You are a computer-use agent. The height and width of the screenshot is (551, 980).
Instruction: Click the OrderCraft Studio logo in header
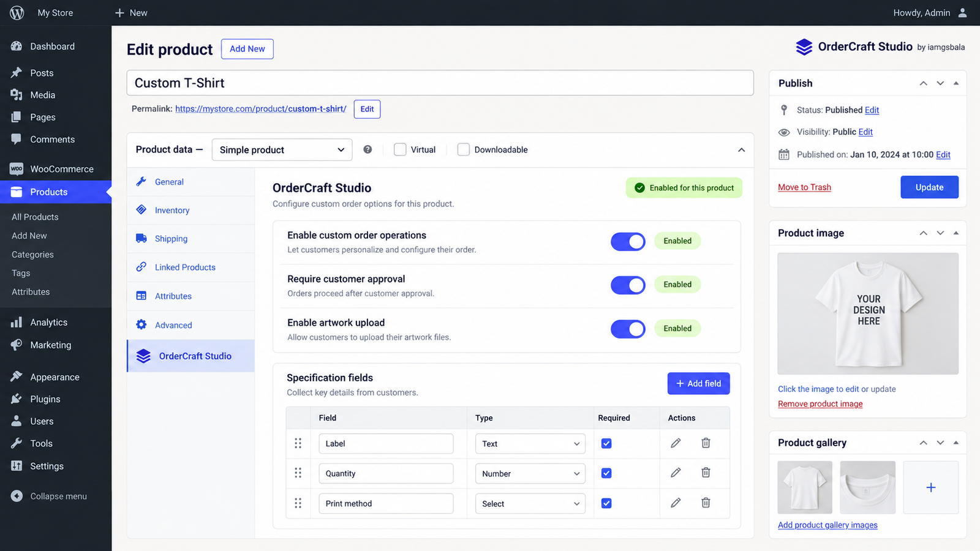804,47
